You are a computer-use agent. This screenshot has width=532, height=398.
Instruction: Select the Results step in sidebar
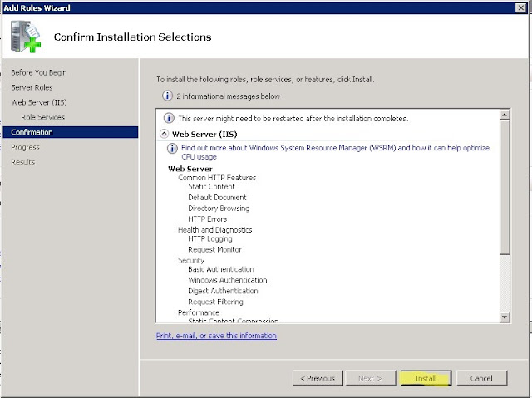coord(22,162)
